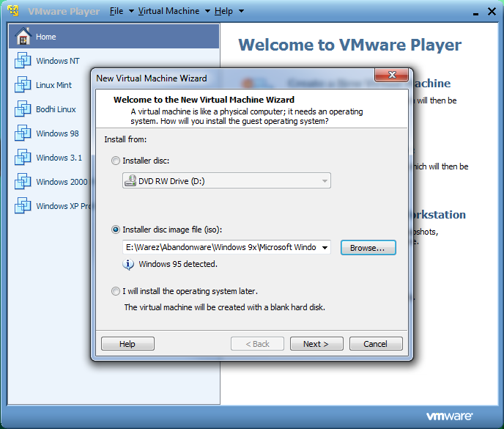Open the File menu

click(116, 11)
